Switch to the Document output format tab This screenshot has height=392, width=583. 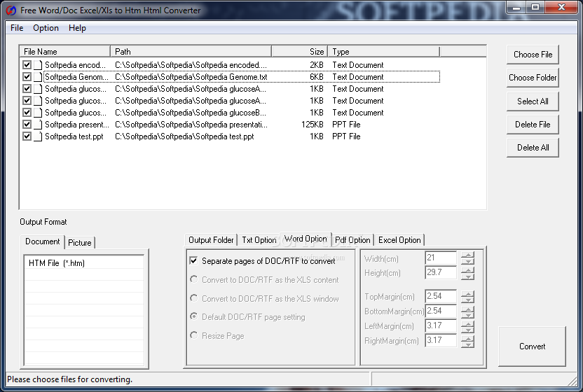42,241
